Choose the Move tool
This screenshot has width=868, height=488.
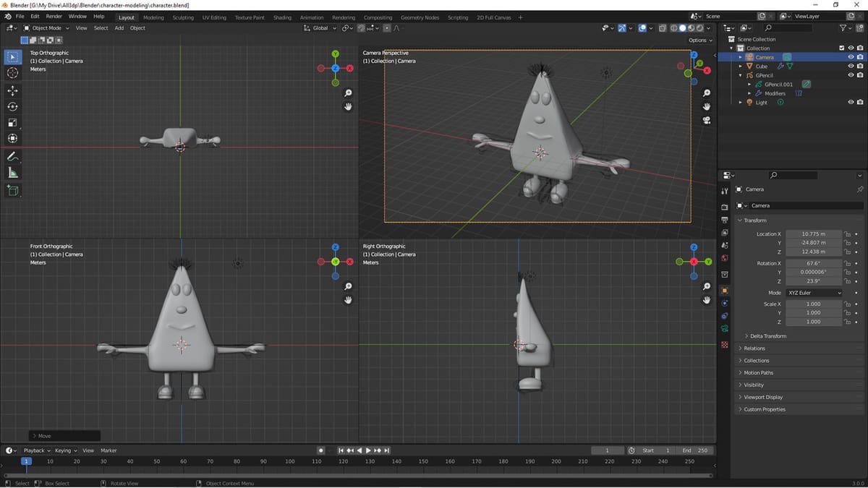(x=13, y=90)
